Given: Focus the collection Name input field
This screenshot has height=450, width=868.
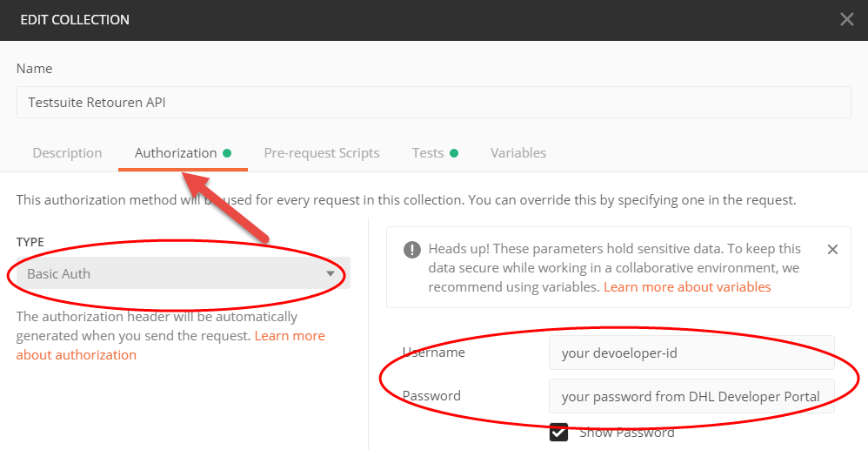Looking at the screenshot, I should [x=433, y=102].
